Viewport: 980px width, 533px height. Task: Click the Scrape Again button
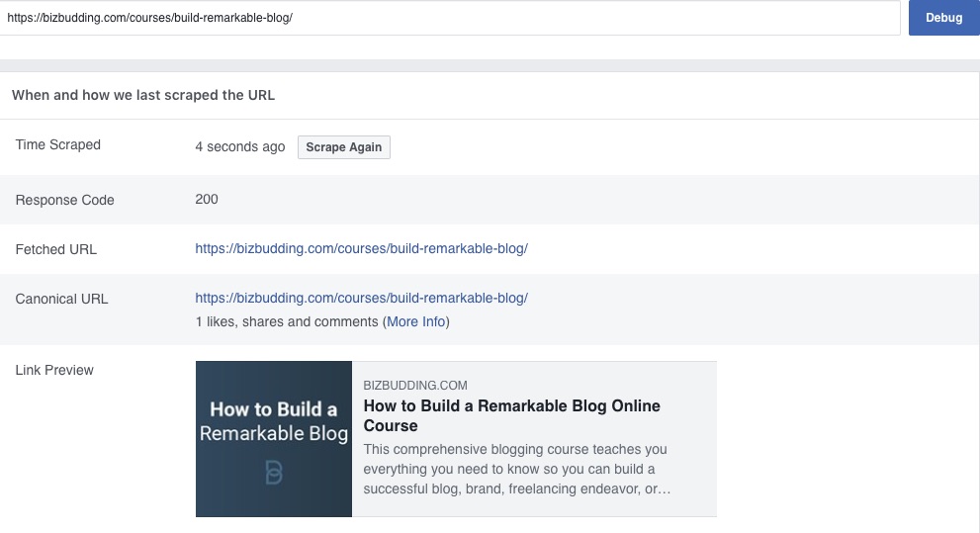point(344,146)
